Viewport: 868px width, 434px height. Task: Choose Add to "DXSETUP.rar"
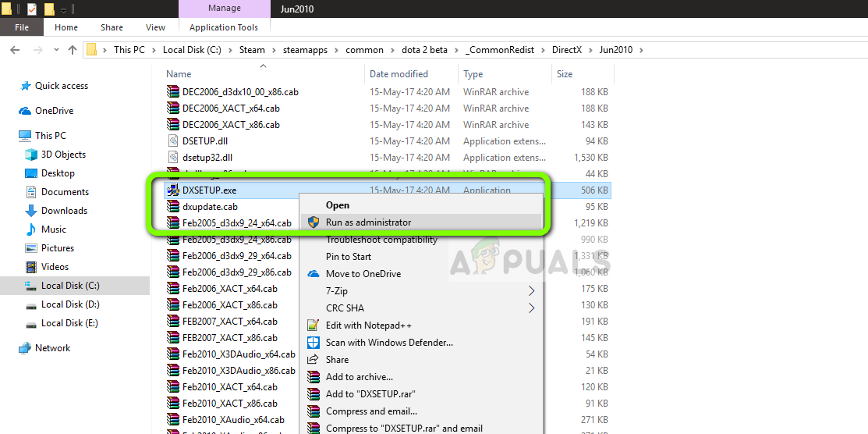pyautogui.click(x=422, y=394)
